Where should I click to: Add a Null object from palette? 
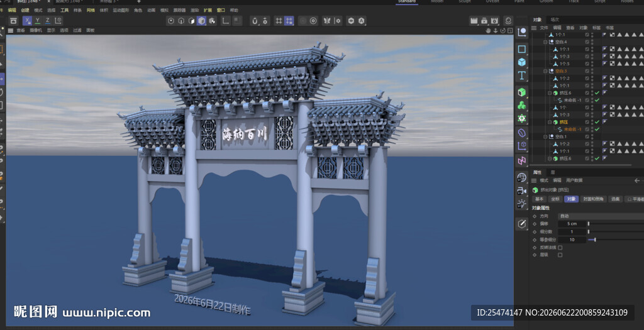click(x=522, y=33)
